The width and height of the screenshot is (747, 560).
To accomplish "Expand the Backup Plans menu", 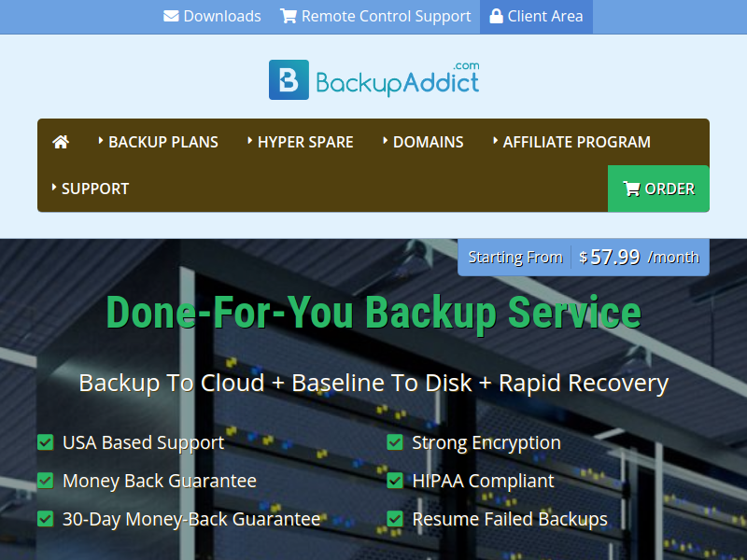I will [x=162, y=142].
